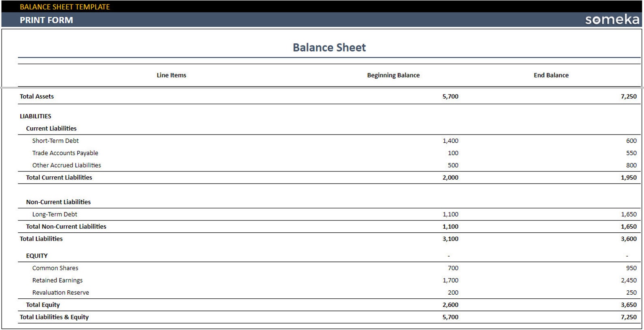This screenshot has width=644, height=330.
Task: Select the Total Current Liabilities label
Action: pos(59,178)
